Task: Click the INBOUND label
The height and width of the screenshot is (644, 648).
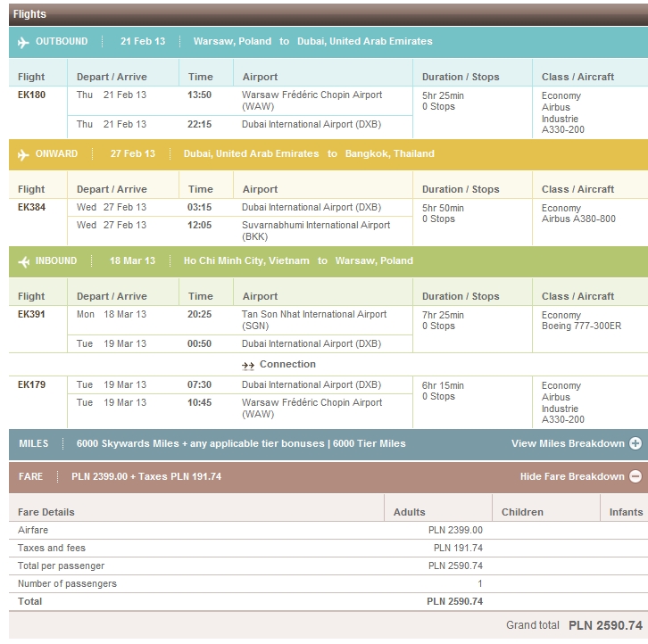Action: tap(56, 260)
